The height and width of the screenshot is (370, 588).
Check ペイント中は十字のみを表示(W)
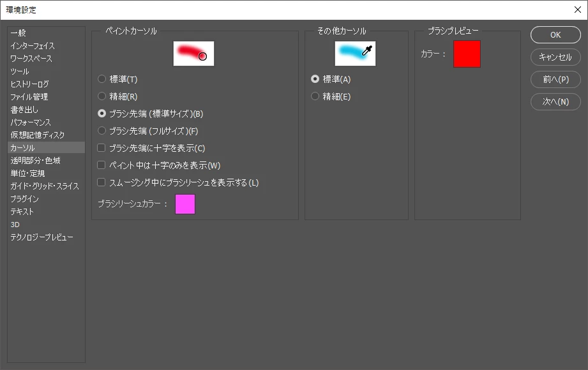(x=102, y=165)
